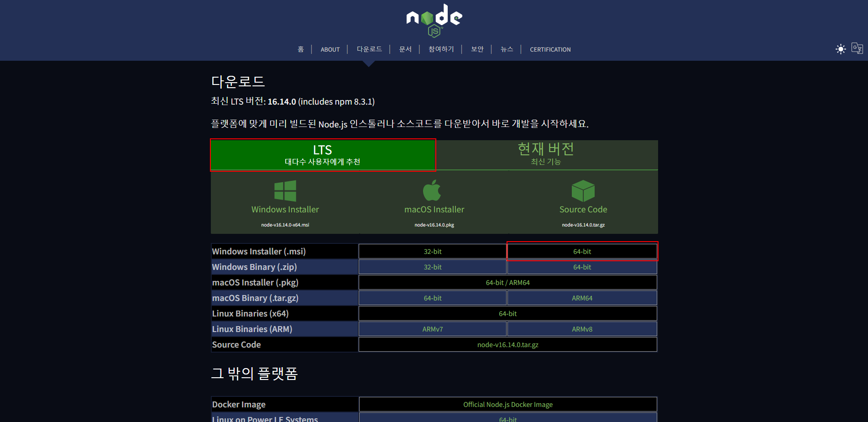Viewport: 868px width, 422px height.
Task: Download Linux Binaries ARMv8
Action: [x=582, y=329]
